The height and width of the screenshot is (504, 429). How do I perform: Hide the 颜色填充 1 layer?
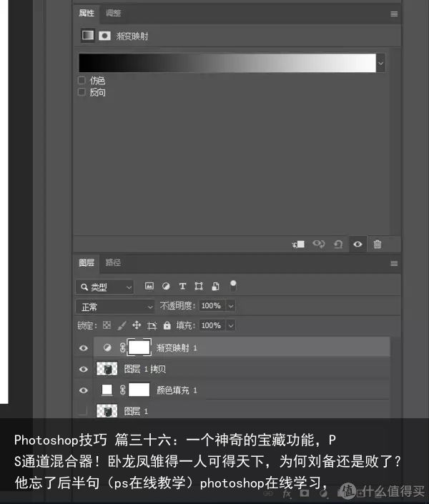pyautogui.click(x=83, y=390)
